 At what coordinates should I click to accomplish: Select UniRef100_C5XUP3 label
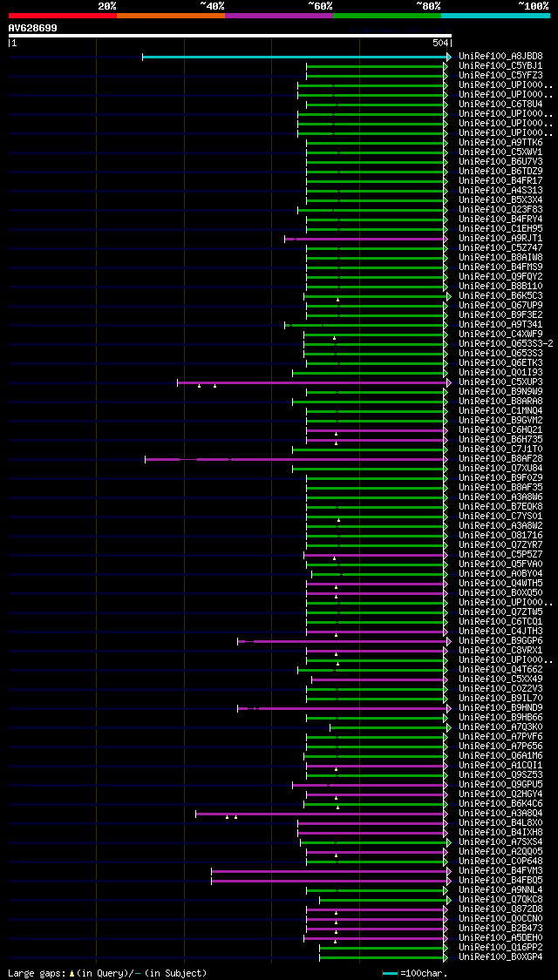click(500, 382)
